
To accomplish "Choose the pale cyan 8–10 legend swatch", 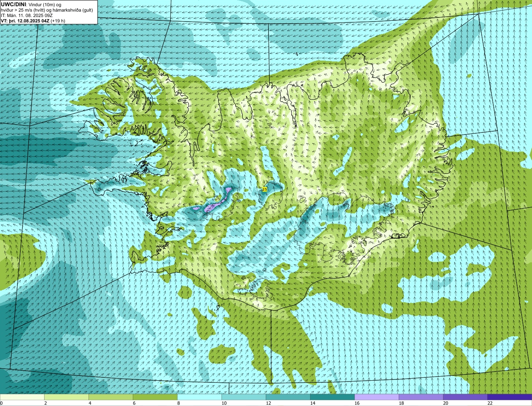I will pyautogui.click(x=199, y=397).
